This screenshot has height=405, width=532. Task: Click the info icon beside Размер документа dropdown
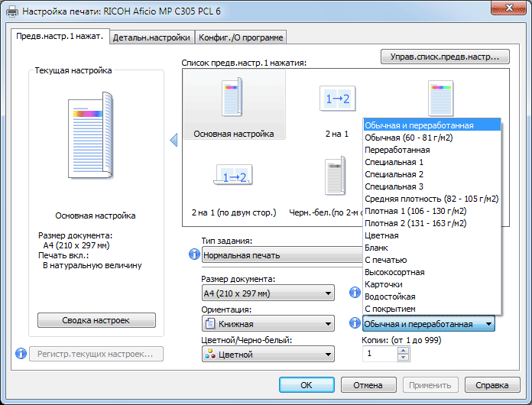355,292
